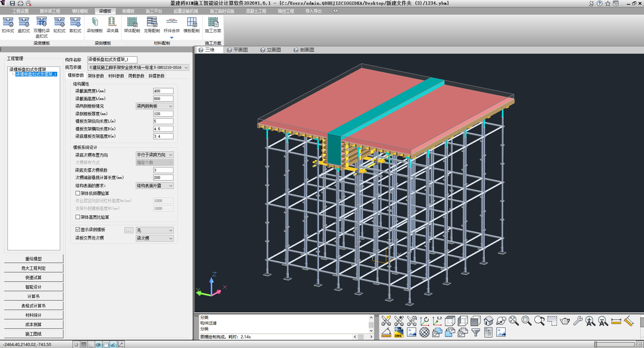Screen dimensions: 644x348
Task: Open the 规范依据 standard dropdown
Action: click(138, 67)
